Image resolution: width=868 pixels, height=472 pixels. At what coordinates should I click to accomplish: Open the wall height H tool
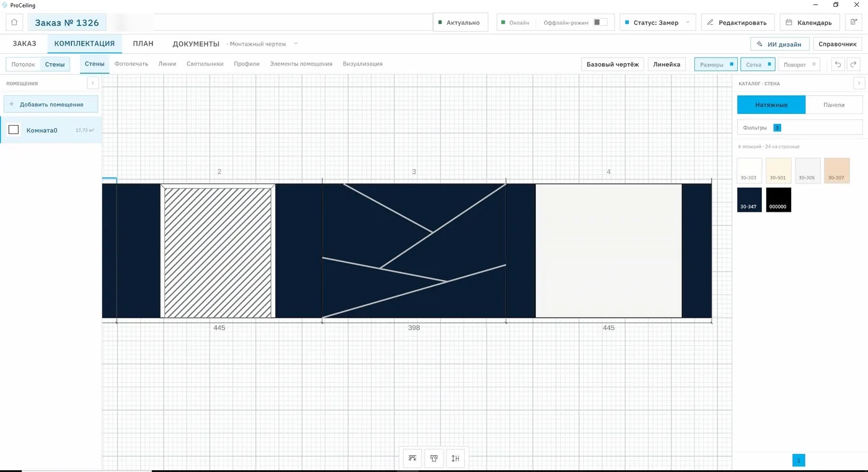(x=456, y=458)
